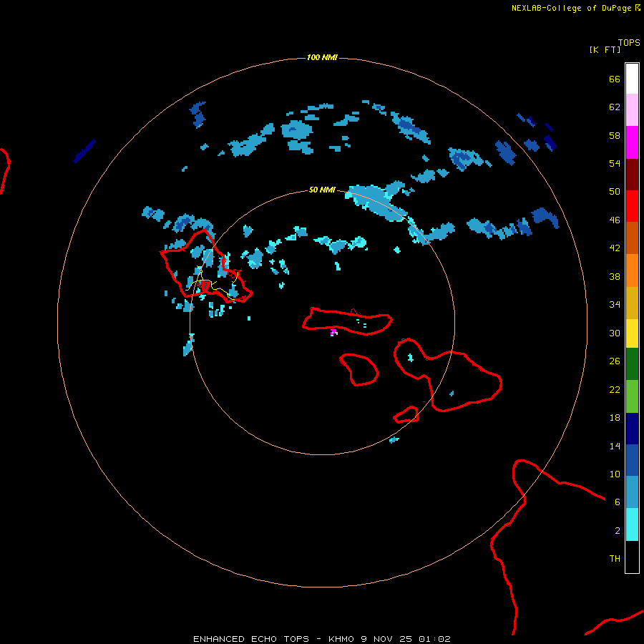Click the dark navy echo streak far west
Screen dimensions: 644x644
(84, 151)
